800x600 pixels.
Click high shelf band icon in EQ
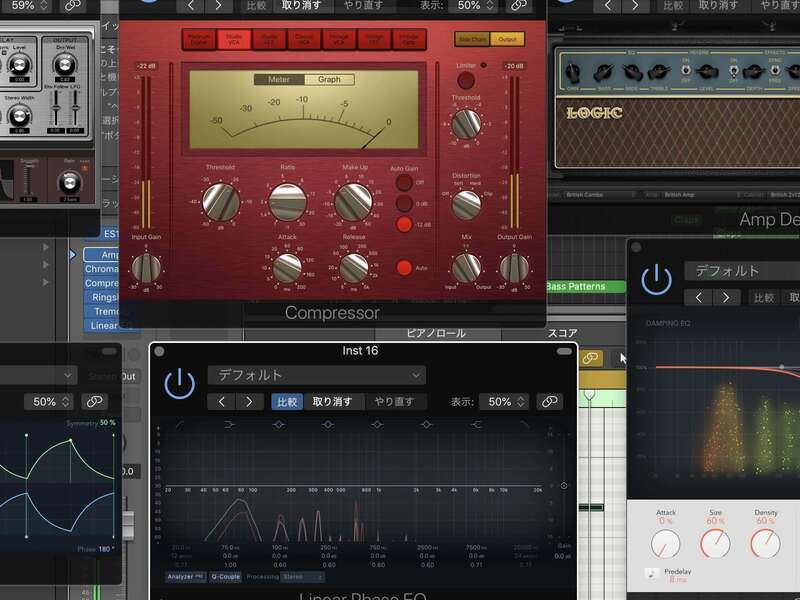pos(476,425)
